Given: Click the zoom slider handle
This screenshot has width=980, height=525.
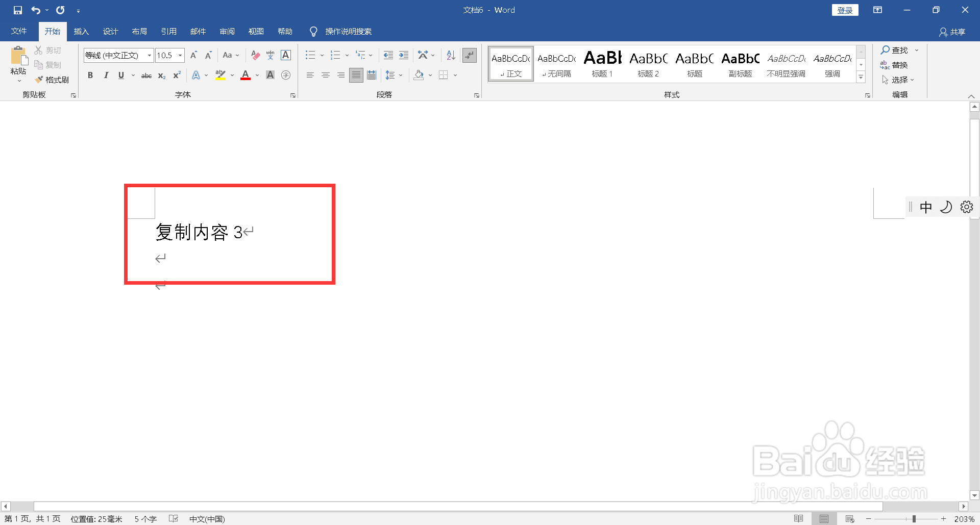Looking at the screenshot, I should click(x=914, y=519).
